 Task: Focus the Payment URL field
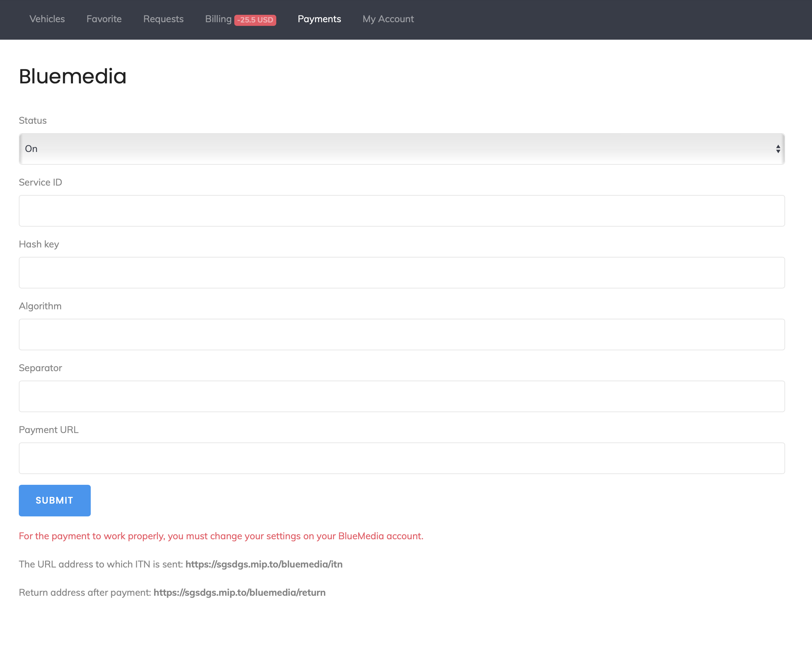401,458
